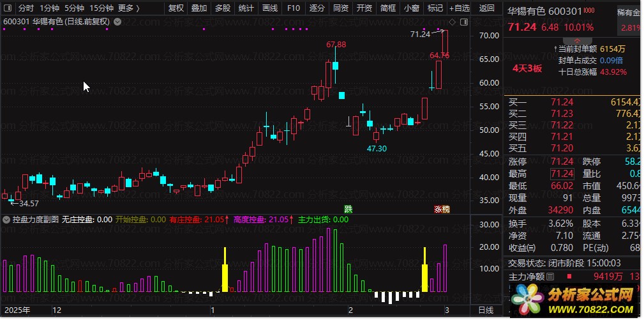
Task: Switch to 1分钟 chart period
Action: tap(50, 8)
